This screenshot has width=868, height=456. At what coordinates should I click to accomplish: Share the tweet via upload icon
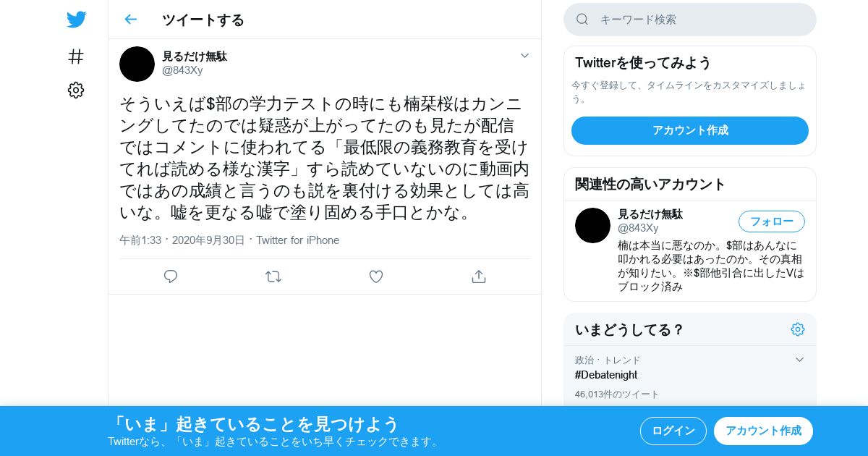click(478, 276)
